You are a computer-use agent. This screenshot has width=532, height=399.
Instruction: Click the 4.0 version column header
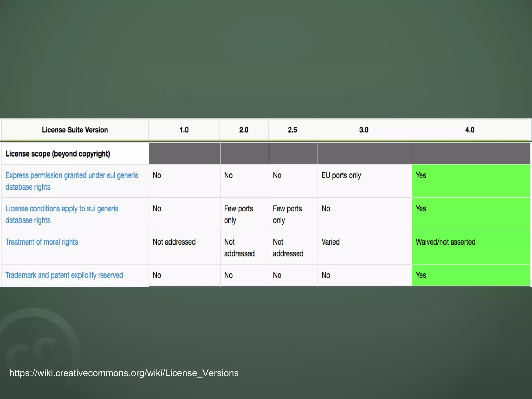pyautogui.click(x=470, y=130)
